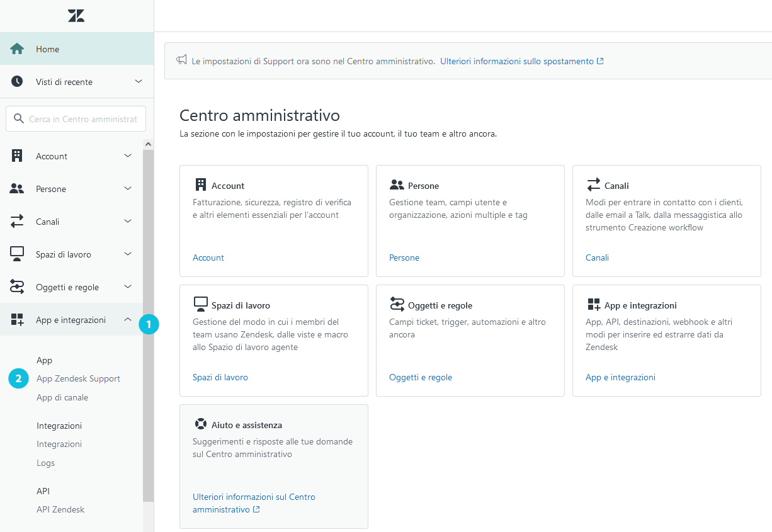
Task: Click the Oggetti e regole icon in the sidebar
Action: point(17,287)
